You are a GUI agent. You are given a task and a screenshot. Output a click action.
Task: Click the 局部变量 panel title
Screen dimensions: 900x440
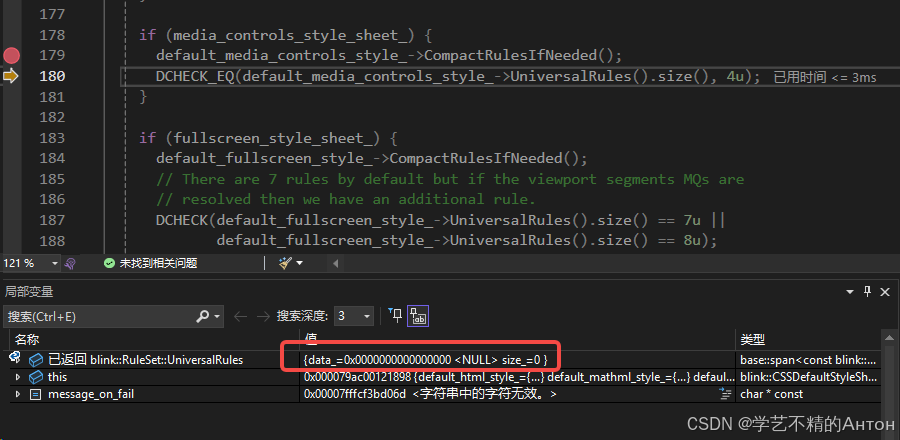coord(29,291)
